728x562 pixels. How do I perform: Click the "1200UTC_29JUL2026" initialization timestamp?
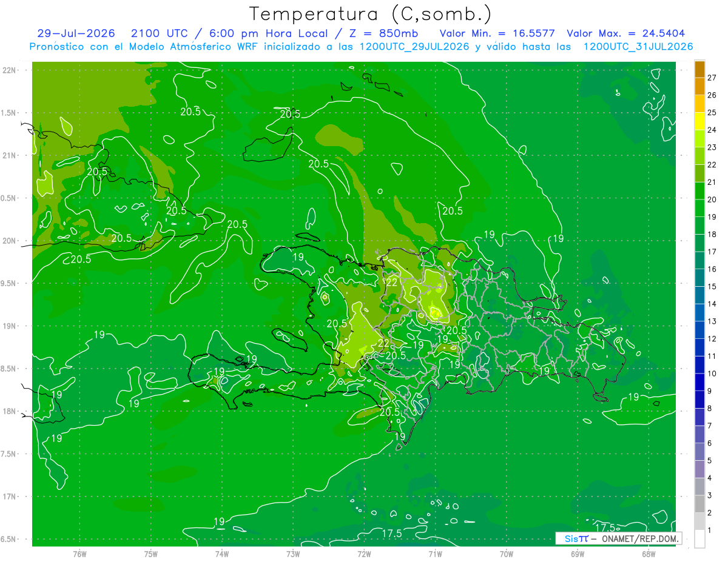click(414, 47)
